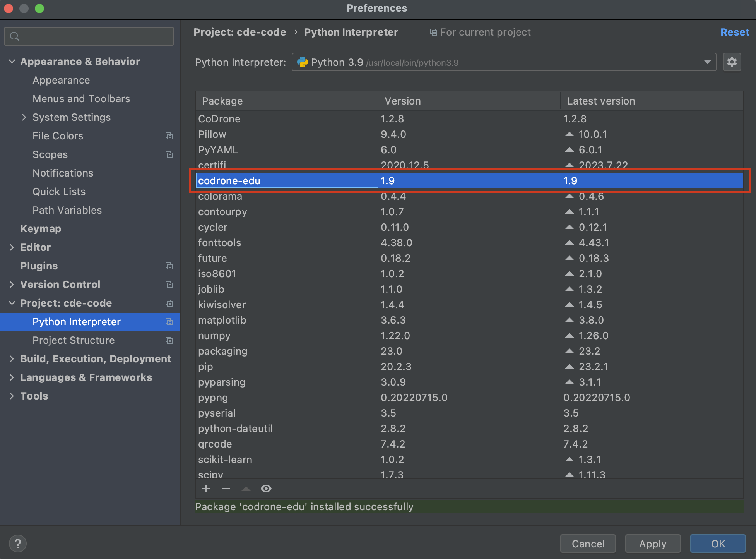Click the upgrade package arrow icon

[x=246, y=489]
